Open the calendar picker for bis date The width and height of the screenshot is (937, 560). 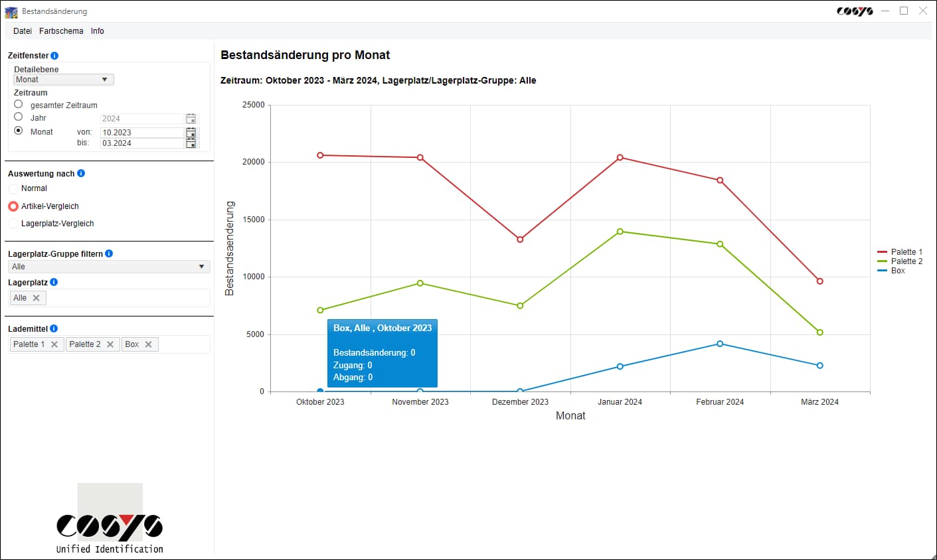(191, 143)
